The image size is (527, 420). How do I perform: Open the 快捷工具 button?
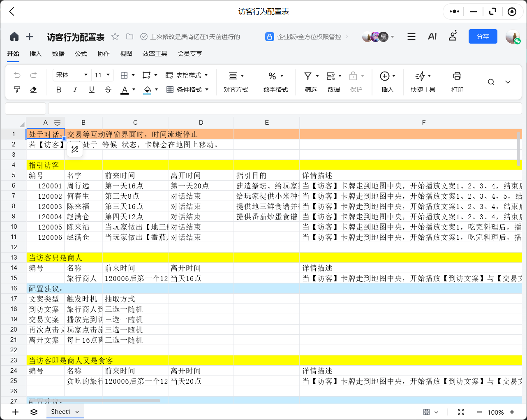click(423, 82)
